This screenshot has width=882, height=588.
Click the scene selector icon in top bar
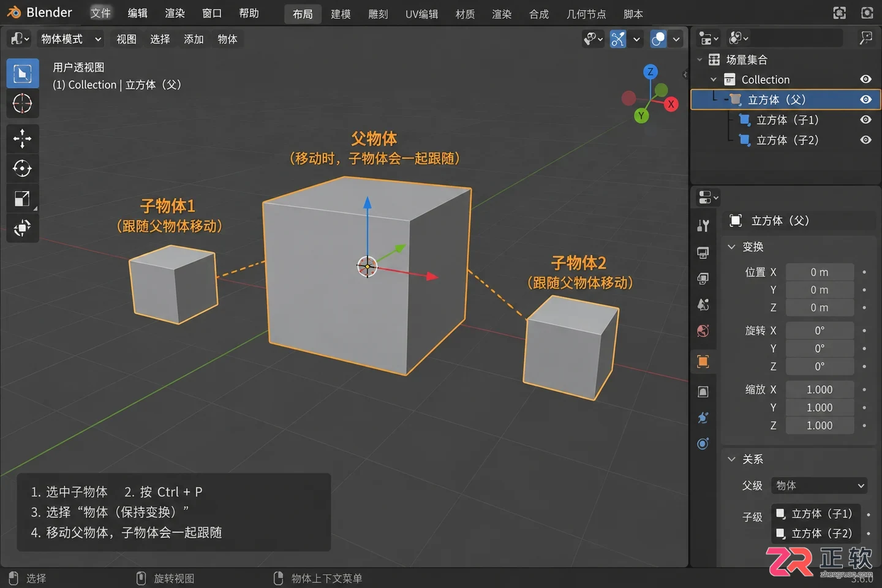tap(840, 13)
